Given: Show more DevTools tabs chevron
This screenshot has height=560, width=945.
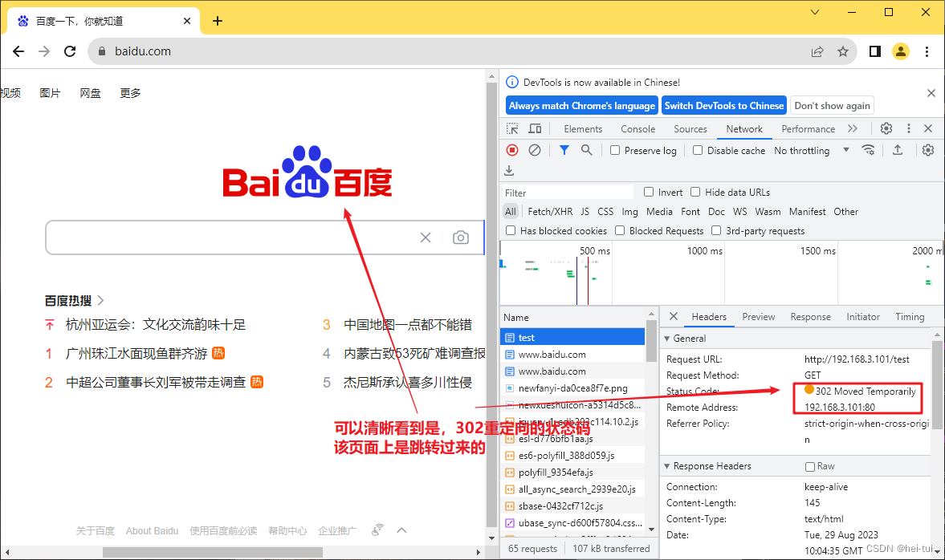Looking at the screenshot, I should [x=852, y=128].
